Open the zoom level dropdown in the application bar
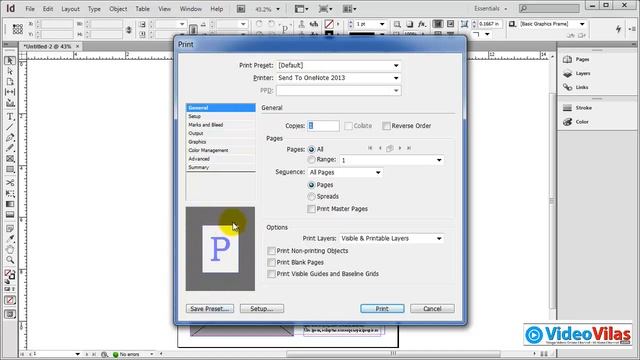This screenshot has height=360, width=640. [x=278, y=9]
